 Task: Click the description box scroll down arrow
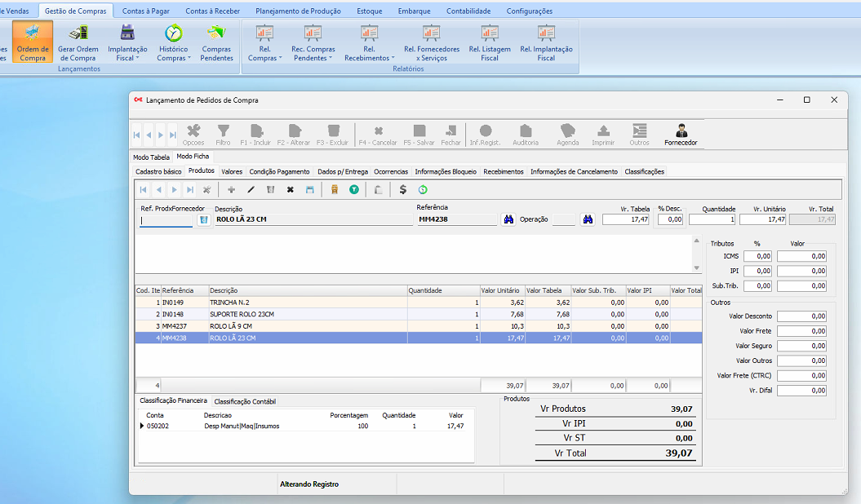tap(696, 267)
